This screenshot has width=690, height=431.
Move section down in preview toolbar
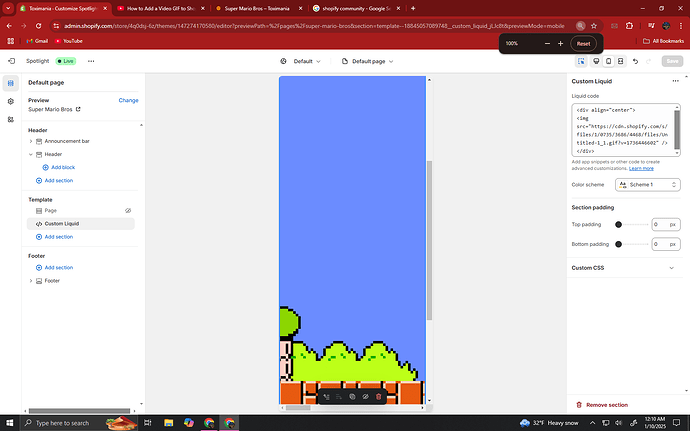tap(339, 397)
